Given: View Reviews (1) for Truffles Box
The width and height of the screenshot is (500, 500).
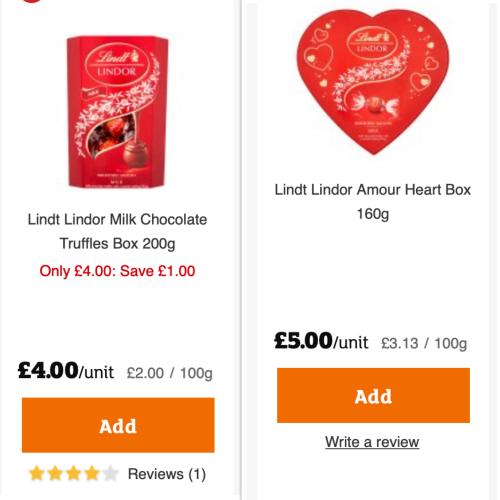Looking at the screenshot, I should (x=167, y=474).
